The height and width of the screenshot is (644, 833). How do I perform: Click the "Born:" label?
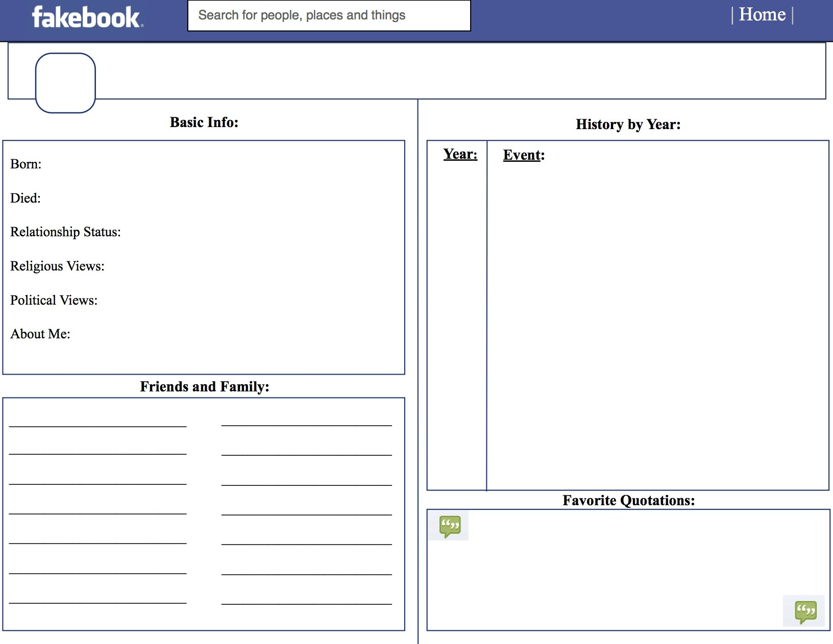26,164
